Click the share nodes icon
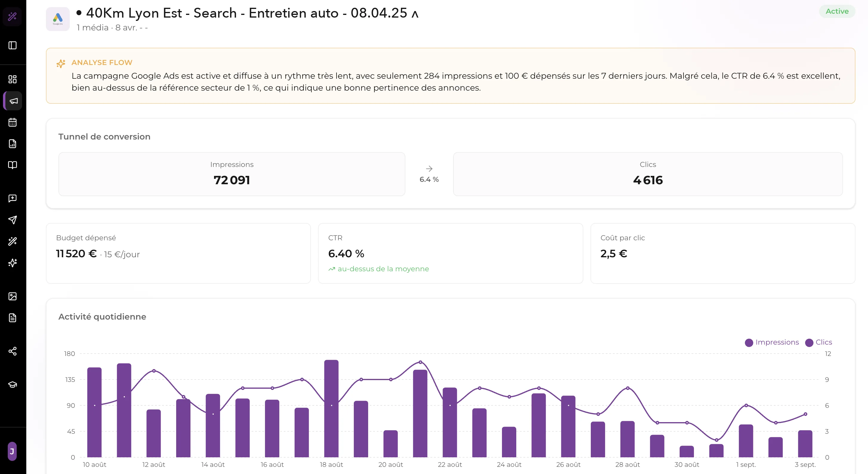Image resolution: width=868 pixels, height=474 pixels. (x=13, y=351)
